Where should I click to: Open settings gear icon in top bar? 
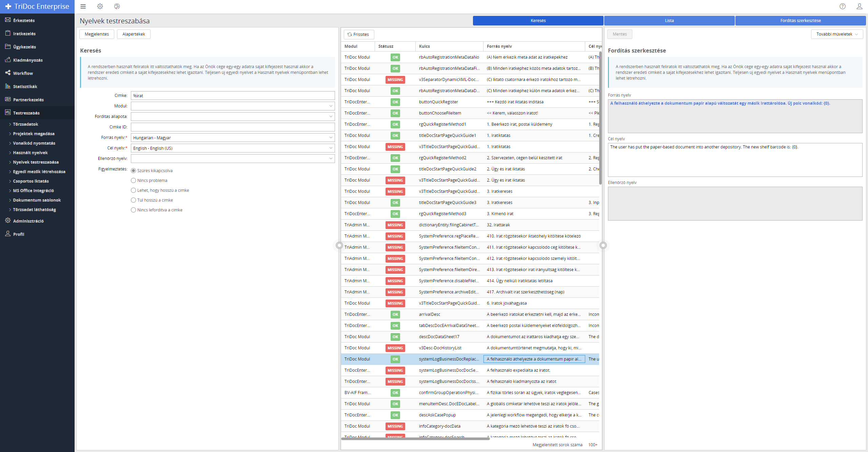[x=100, y=6]
